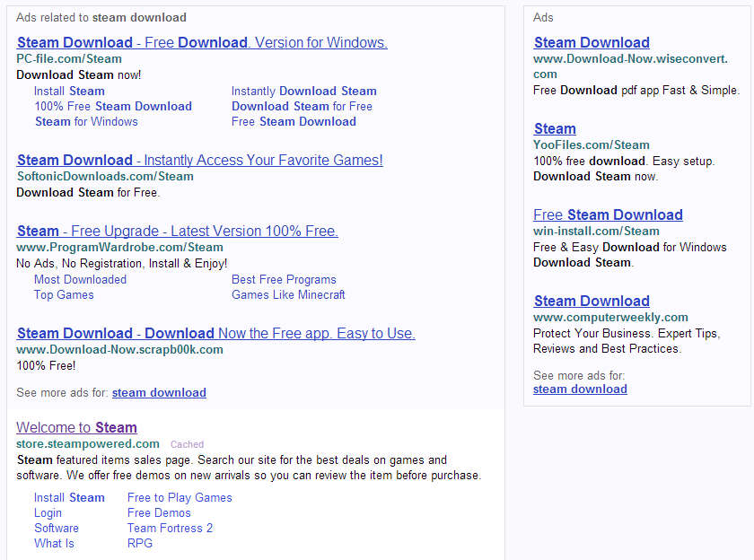The image size is (754, 560).
Task: Select 'Steam for Windows' sitelink
Action: click(x=86, y=122)
